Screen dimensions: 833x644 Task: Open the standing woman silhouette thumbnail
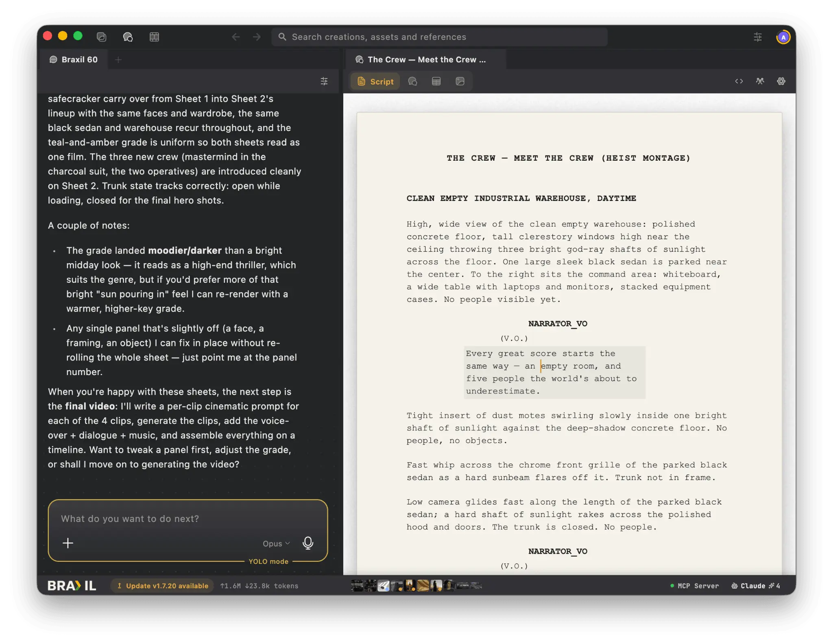pyautogui.click(x=436, y=585)
